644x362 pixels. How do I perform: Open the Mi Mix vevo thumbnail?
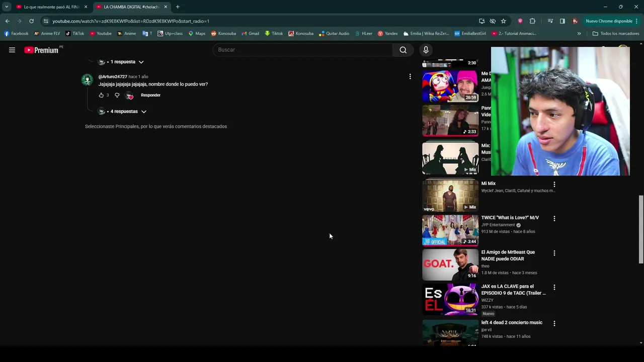450,196
